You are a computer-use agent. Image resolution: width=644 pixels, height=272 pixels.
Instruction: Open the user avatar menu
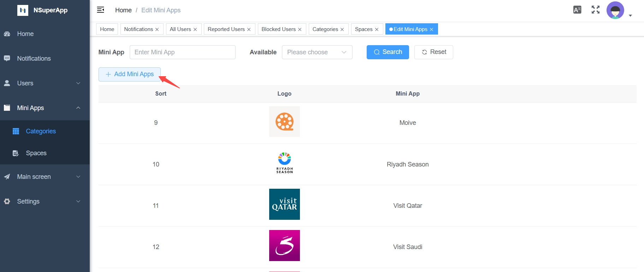click(615, 11)
